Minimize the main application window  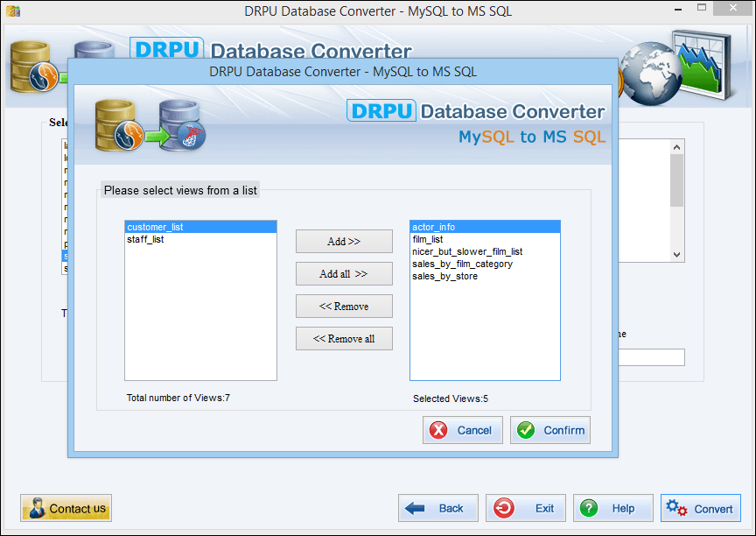[x=678, y=10]
